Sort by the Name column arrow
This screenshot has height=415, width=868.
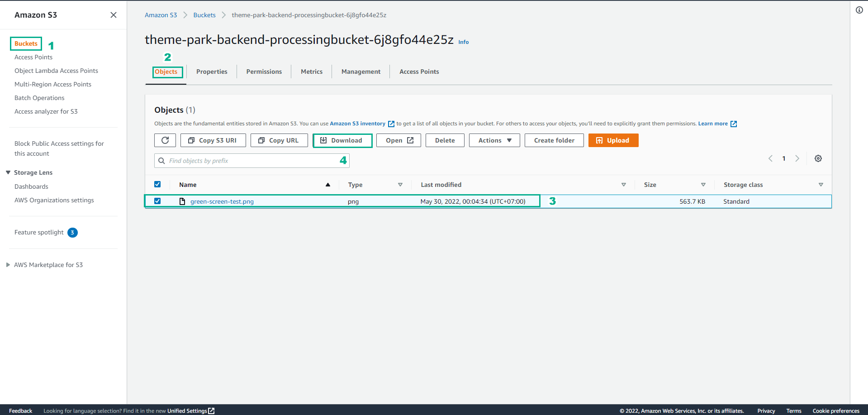(x=328, y=185)
